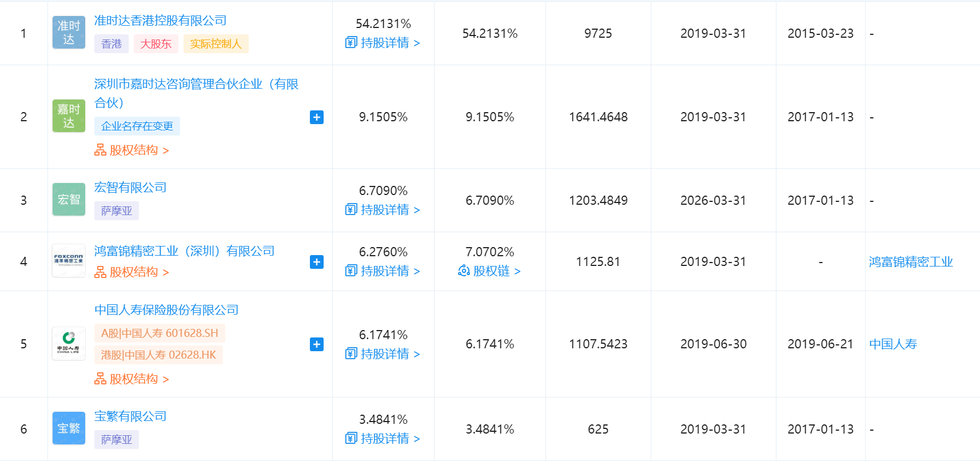This screenshot has width=980, height=461.
Task: Open 股权结构 for 中国人寿保险
Action: click(x=132, y=379)
